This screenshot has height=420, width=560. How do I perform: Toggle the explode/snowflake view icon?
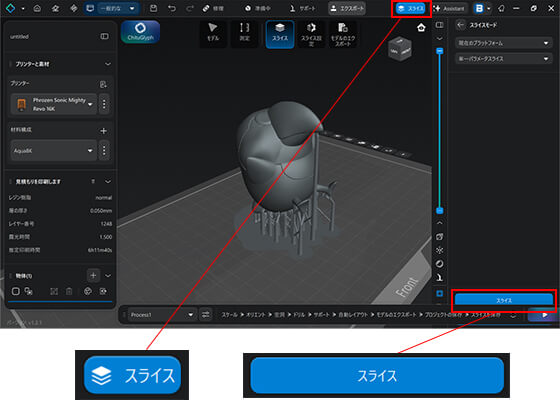[x=440, y=250]
